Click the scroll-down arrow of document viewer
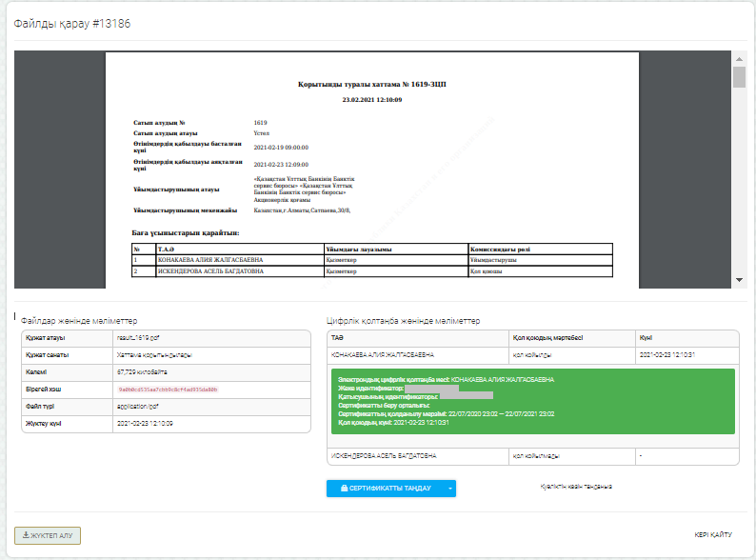 click(x=739, y=279)
